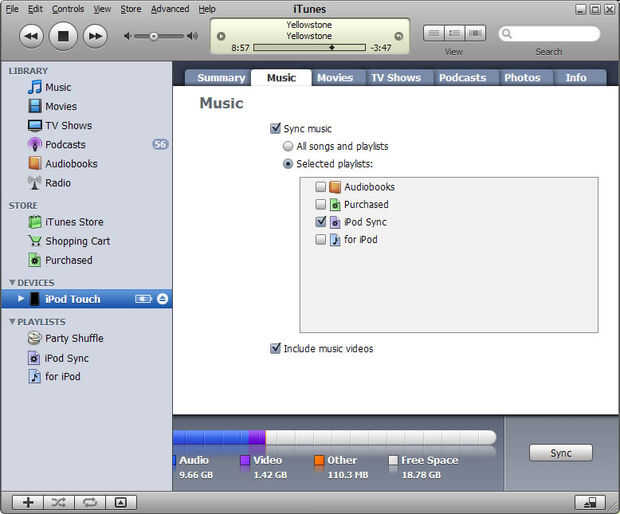Select the Selected playlists radio button
620x514 pixels.
(x=288, y=164)
